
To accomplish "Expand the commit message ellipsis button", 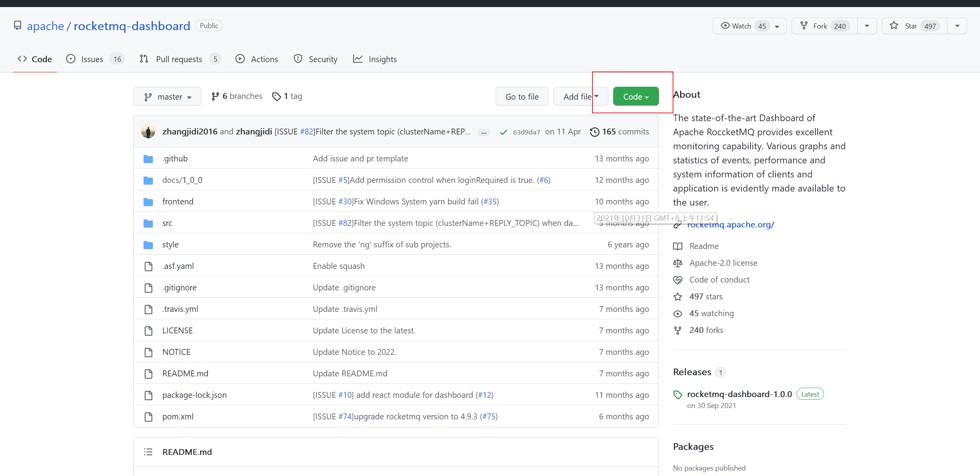I will click(484, 132).
